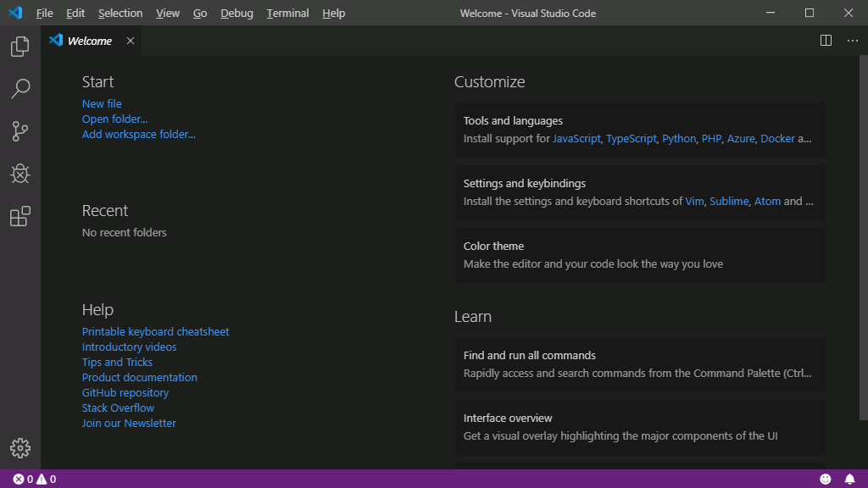Install Sublime keybindings link

coord(729,202)
